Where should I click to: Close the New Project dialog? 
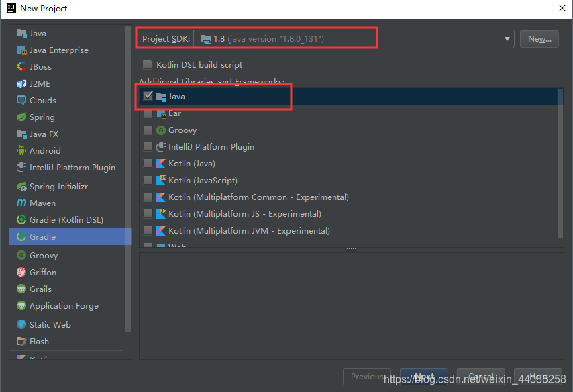(x=562, y=8)
